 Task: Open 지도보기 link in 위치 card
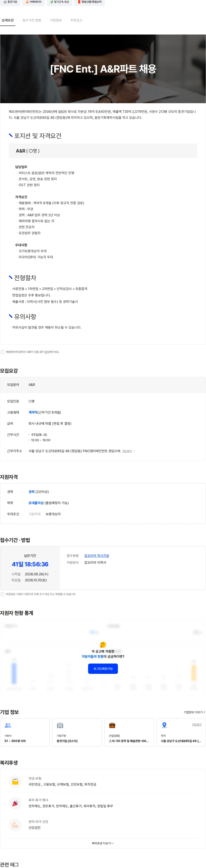point(197,724)
